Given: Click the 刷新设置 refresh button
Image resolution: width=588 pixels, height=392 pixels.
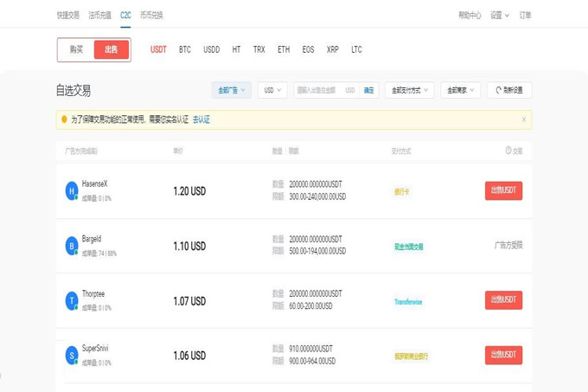Looking at the screenshot, I should coord(509,90).
